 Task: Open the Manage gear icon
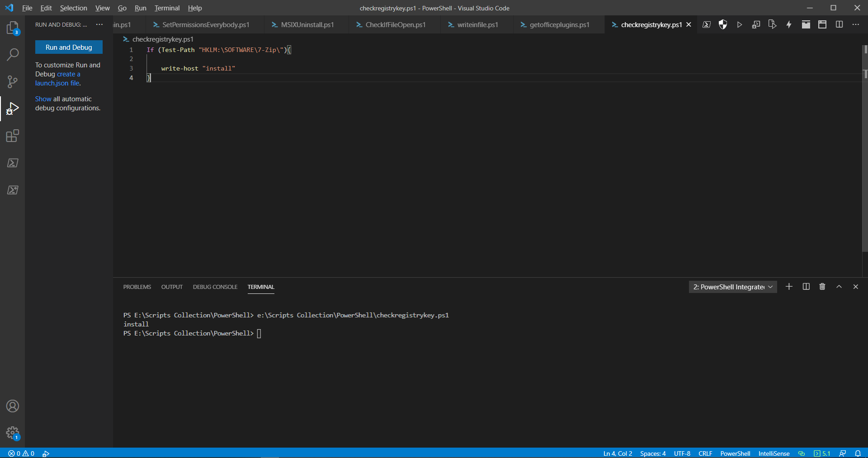tap(12, 433)
